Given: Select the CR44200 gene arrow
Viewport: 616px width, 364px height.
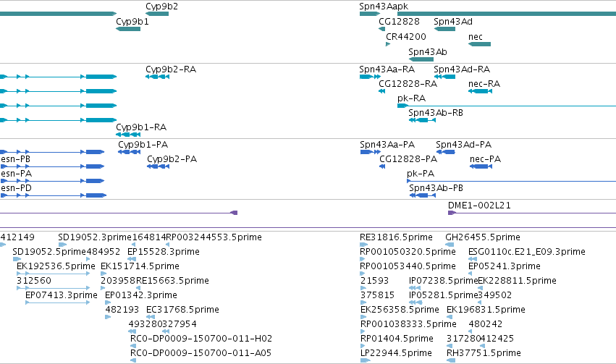Looking at the screenshot, I should [388, 44].
